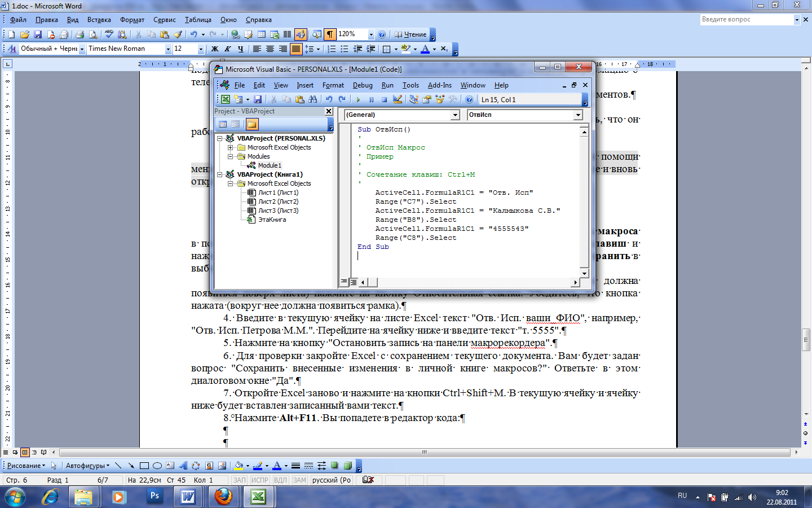Select the Arrow tool in Drawing toolbar
This screenshot has width=812, height=508.
[x=131, y=466]
